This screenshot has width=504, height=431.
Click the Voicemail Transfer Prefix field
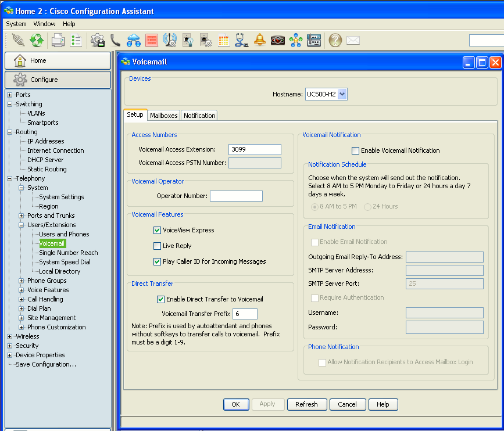[245, 314]
